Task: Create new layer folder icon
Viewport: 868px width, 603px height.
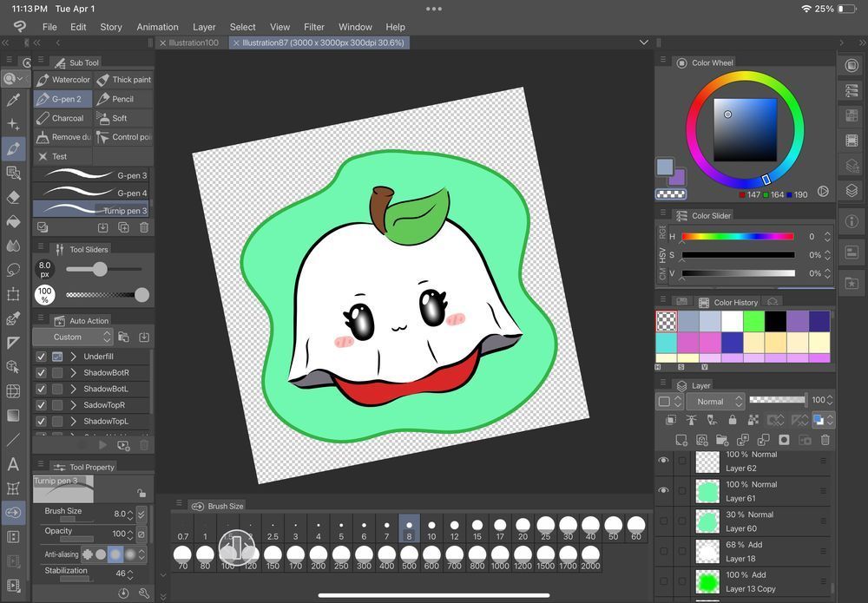Action: (x=722, y=441)
